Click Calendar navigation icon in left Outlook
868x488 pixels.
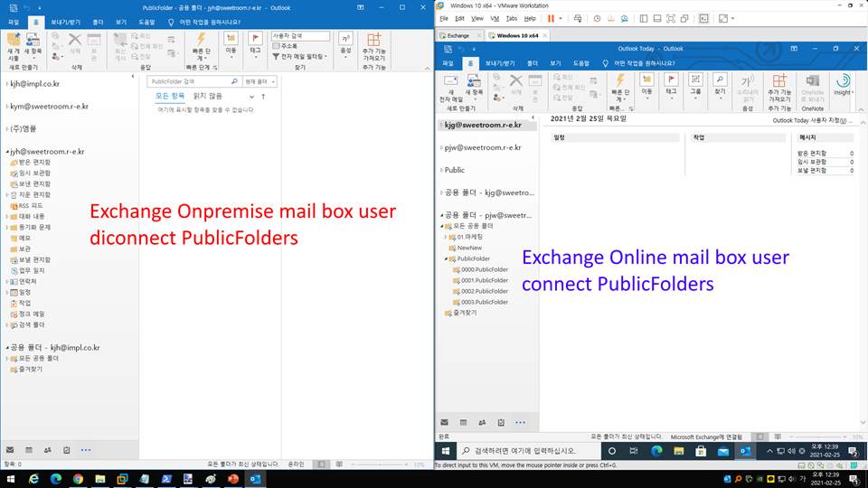coord(29,450)
